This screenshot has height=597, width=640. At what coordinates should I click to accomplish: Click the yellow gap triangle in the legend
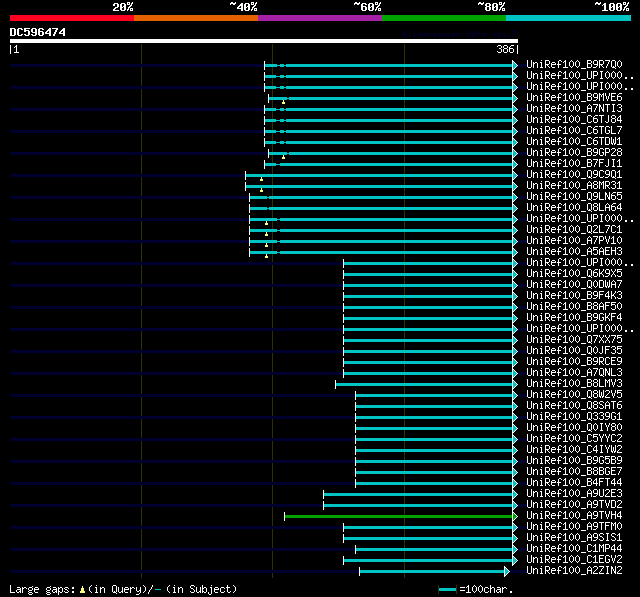click(x=82, y=589)
